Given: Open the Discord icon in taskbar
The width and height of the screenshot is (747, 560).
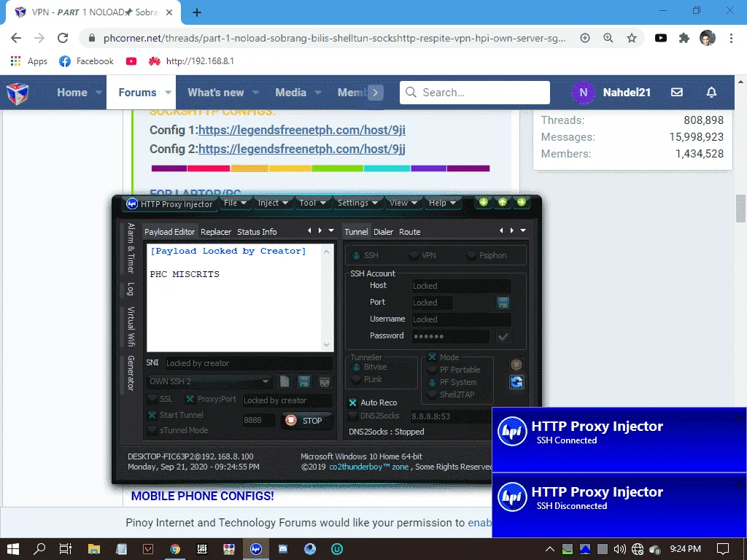Looking at the screenshot, I should coord(283,549).
